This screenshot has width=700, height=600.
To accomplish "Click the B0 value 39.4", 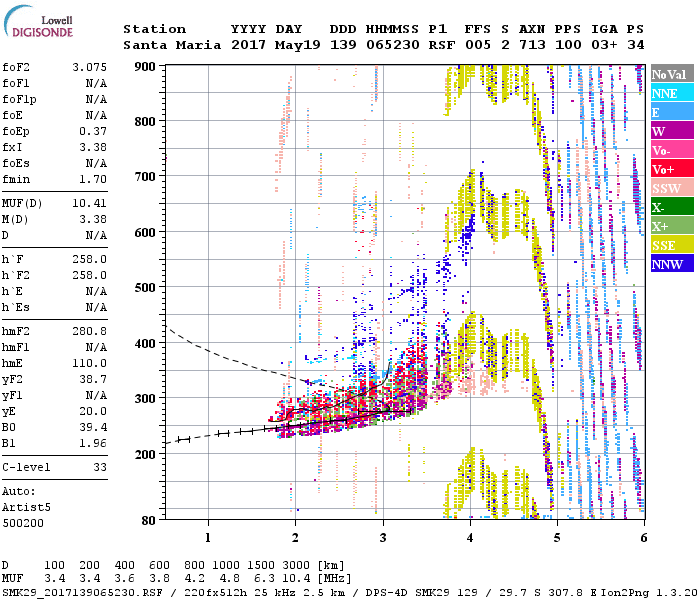I will [93, 428].
